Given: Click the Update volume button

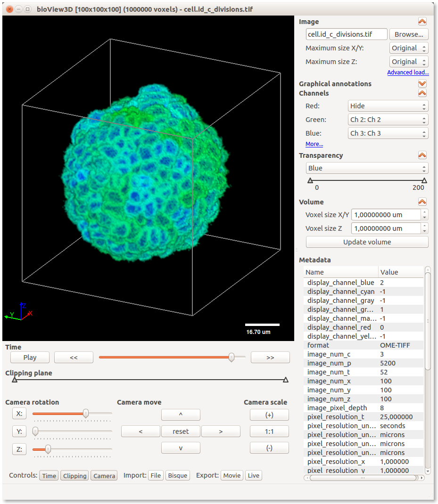Looking at the screenshot, I should pyautogui.click(x=367, y=242).
